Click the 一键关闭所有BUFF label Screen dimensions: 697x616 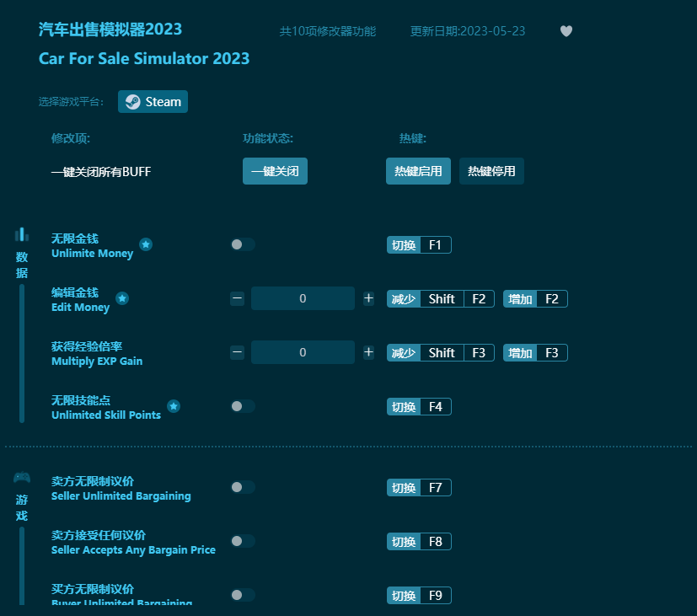(101, 172)
